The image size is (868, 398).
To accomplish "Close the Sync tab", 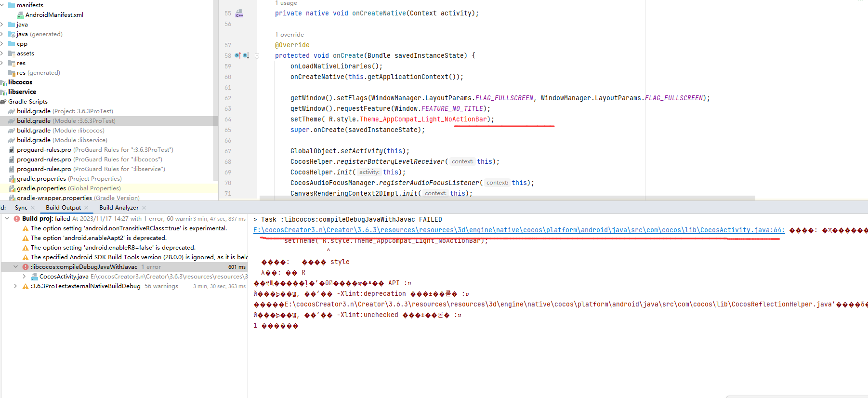I will pos(33,208).
